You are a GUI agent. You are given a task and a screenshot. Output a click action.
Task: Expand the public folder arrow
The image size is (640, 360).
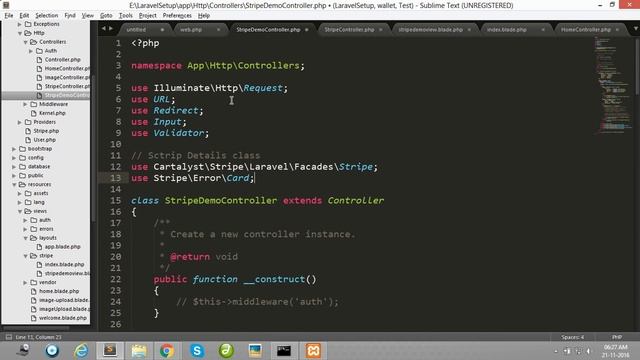click(14, 176)
